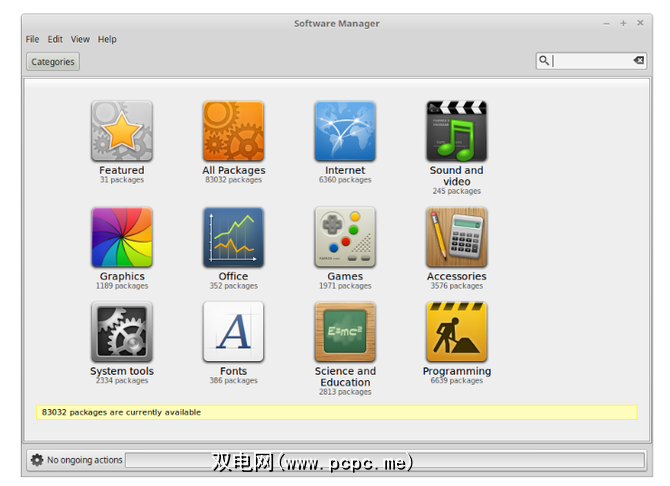Screen dimensions: 670x486
Task: Open the Accessories calculator icon
Action: point(456,237)
